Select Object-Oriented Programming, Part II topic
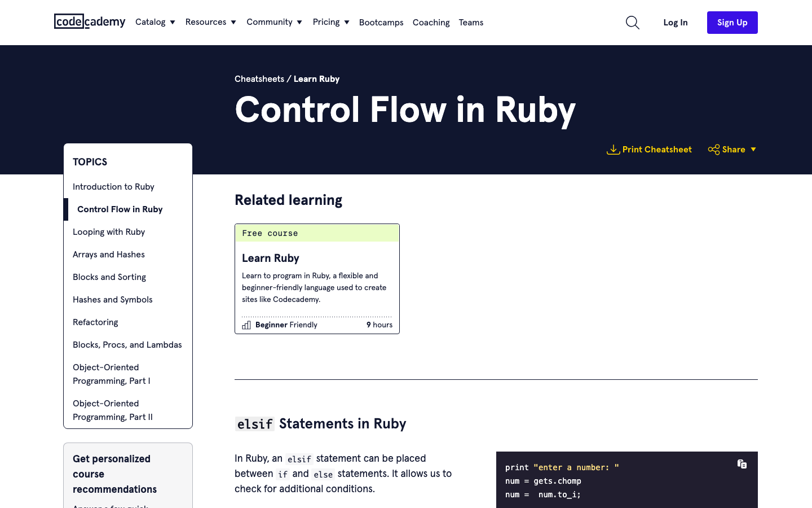The width and height of the screenshot is (812, 508). pyautogui.click(x=113, y=410)
